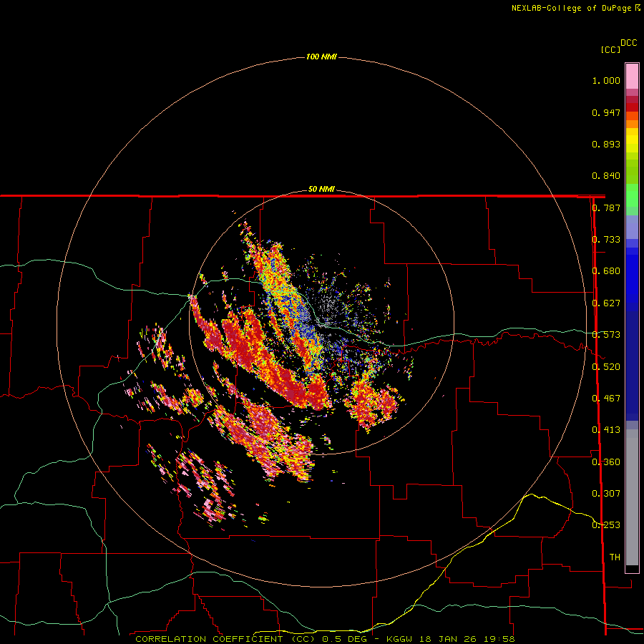Click the [CC] legend unit label
This screenshot has height=644, width=644.
610,49
